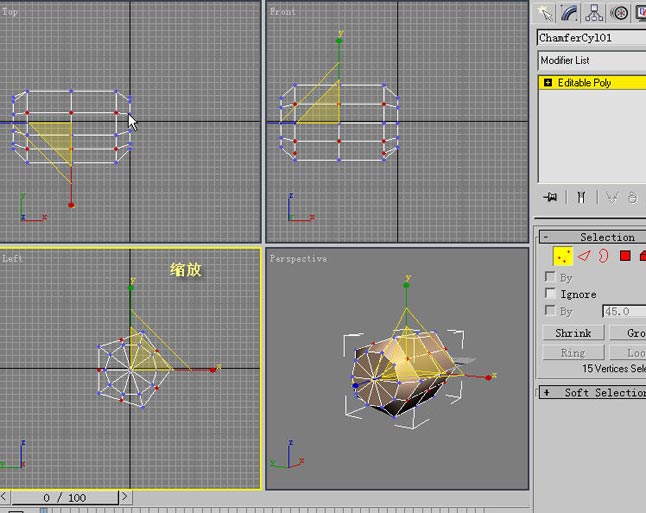
Task: Toggle the first By checkbox
Action: coord(550,276)
